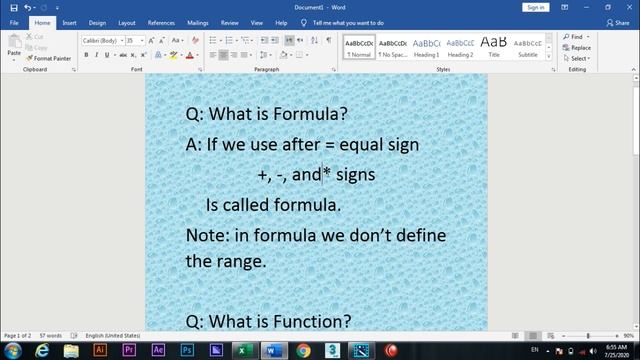Toggle Italic formatting
The image size is (640, 360).
click(x=96, y=55)
